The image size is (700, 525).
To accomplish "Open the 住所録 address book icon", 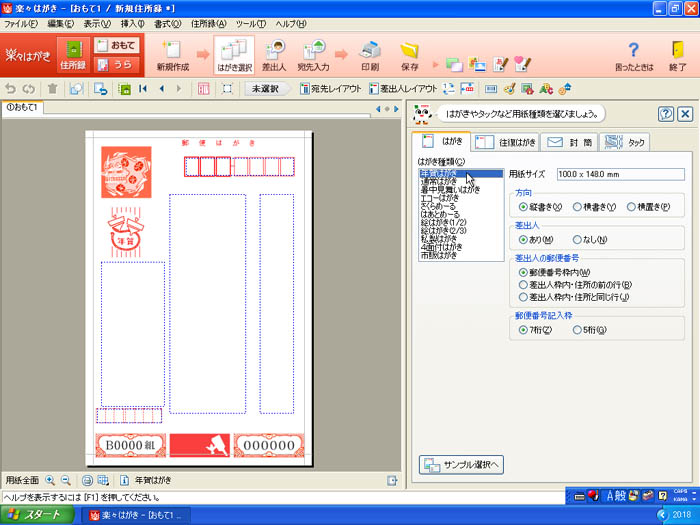I will pyautogui.click(x=73, y=54).
